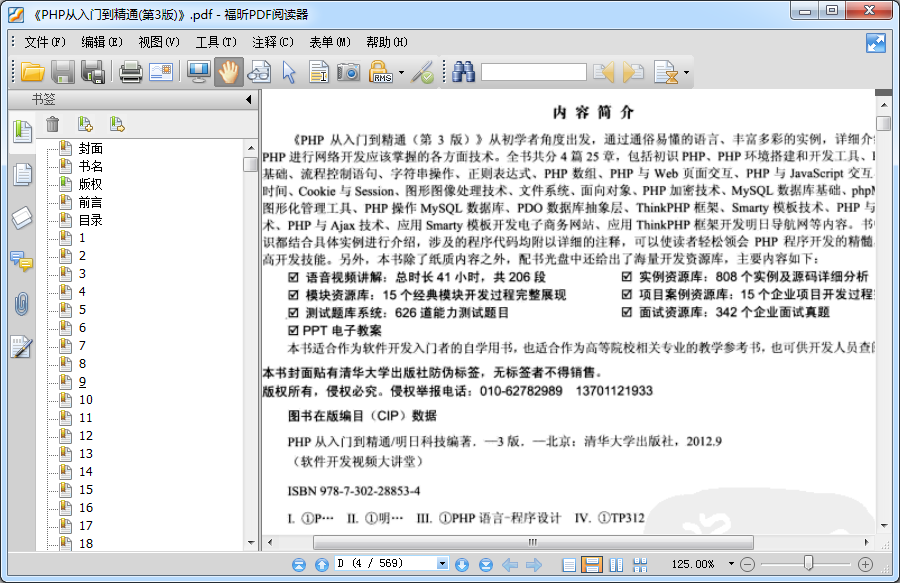
Task: Open the zoom percentage dropdown arrow
Action: [x=731, y=563]
